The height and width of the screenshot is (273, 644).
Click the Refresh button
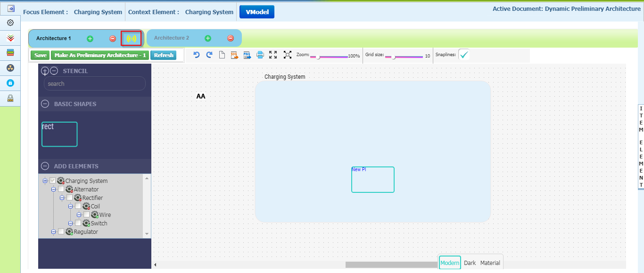coord(164,56)
